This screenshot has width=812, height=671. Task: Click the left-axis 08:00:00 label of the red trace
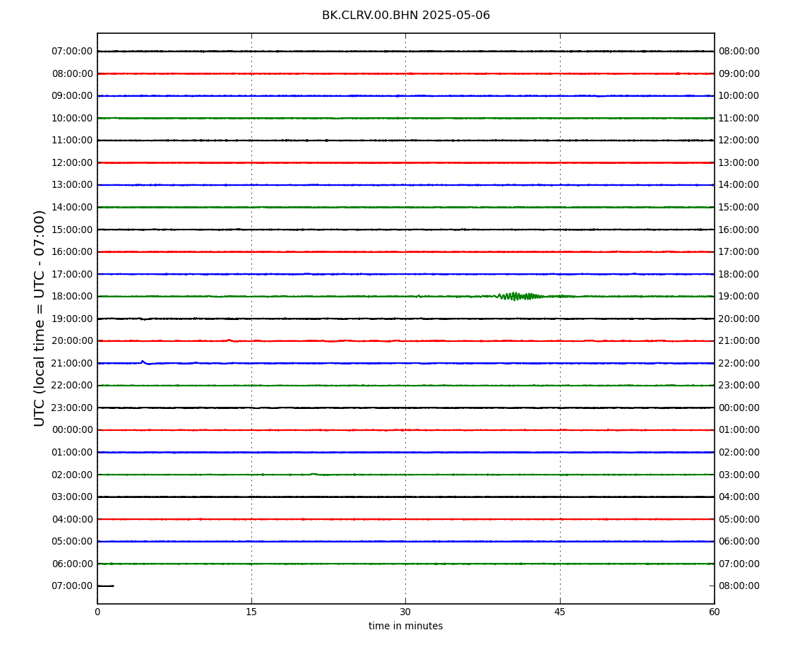pos(73,73)
